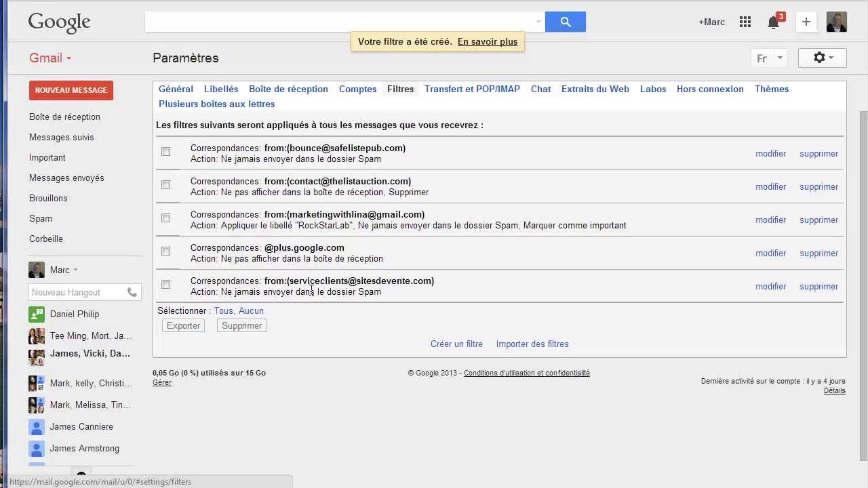Viewport: 868px width, 488px height.
Task: Open the Boîte de réception folder
Action: pyautogui.click(x=64, y=117)
